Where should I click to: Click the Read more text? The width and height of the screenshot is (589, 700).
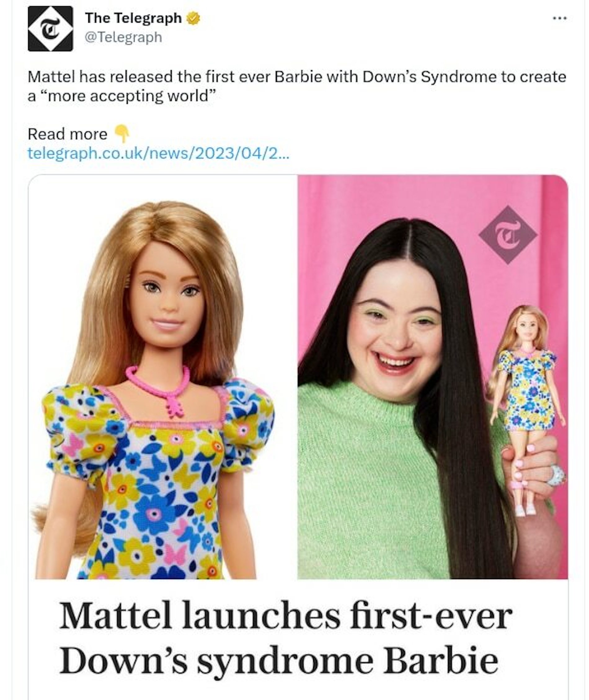[68, 134]
